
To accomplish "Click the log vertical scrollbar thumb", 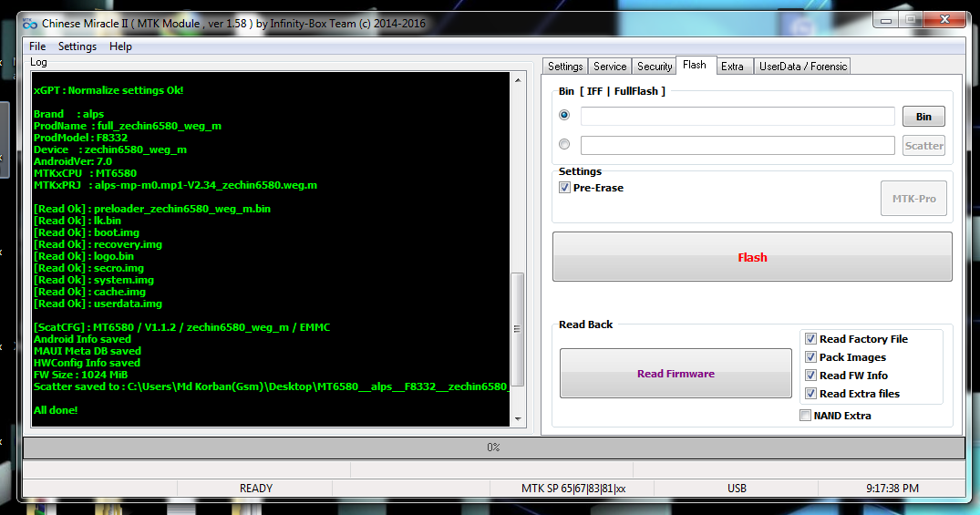I will pos(518,329).
